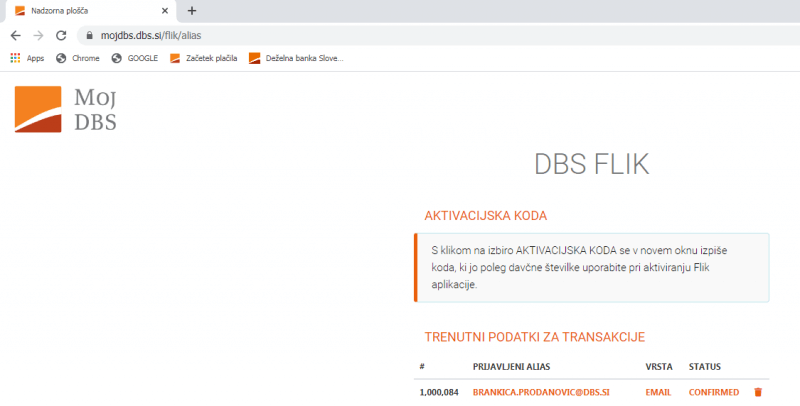Open the Chrome bookmark
This screenshot has height=406, width=800.
click(x=78, y=58)
